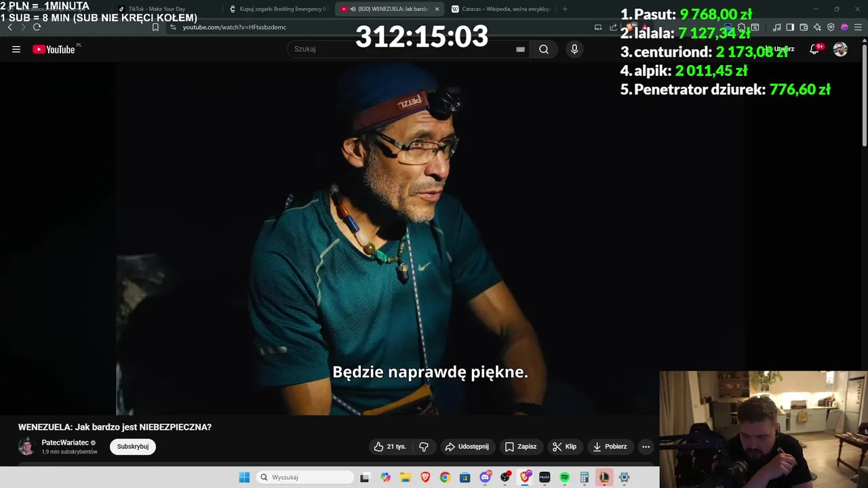Open Discord from the taskbar

(x=486, y=477)
